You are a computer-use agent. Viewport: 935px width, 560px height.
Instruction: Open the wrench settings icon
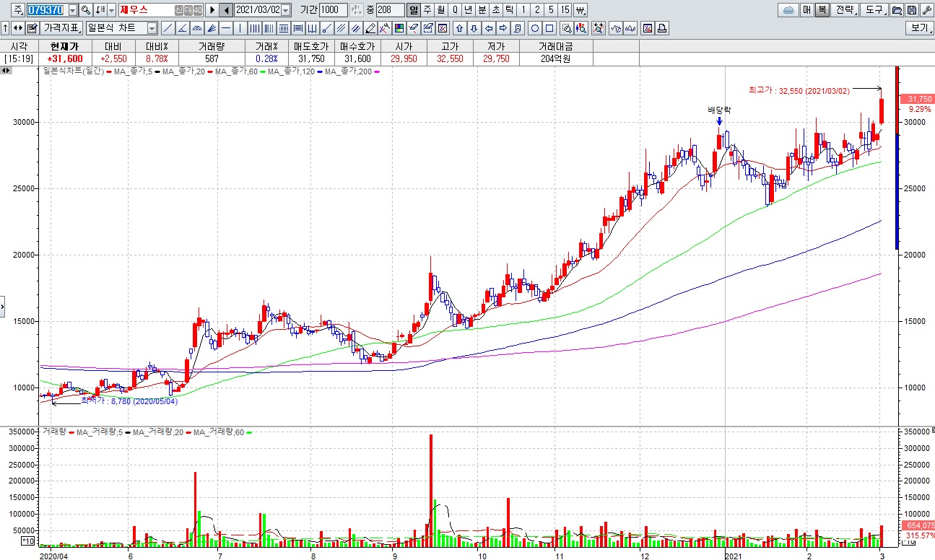coord(927,10)
